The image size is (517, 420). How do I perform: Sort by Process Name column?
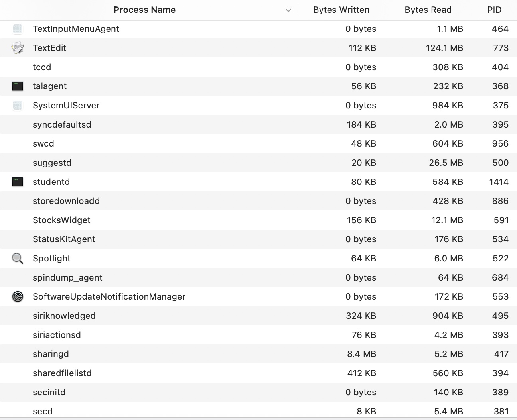[x=144, y=10]
